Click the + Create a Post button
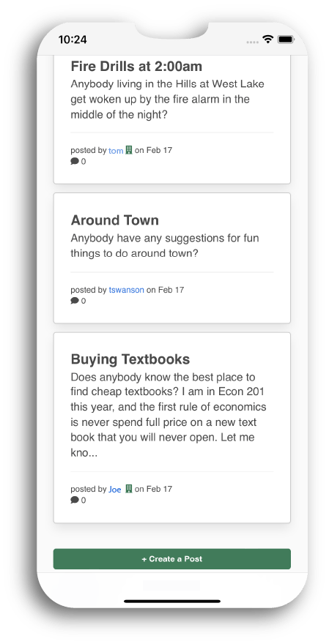Image resolution: width=329 pixels, height=644 pixels. click(172, 559)
